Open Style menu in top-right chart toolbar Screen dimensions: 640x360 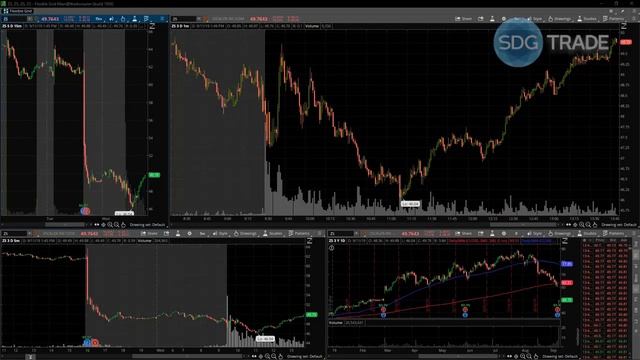pyautogui.click(x=535, y=19)
